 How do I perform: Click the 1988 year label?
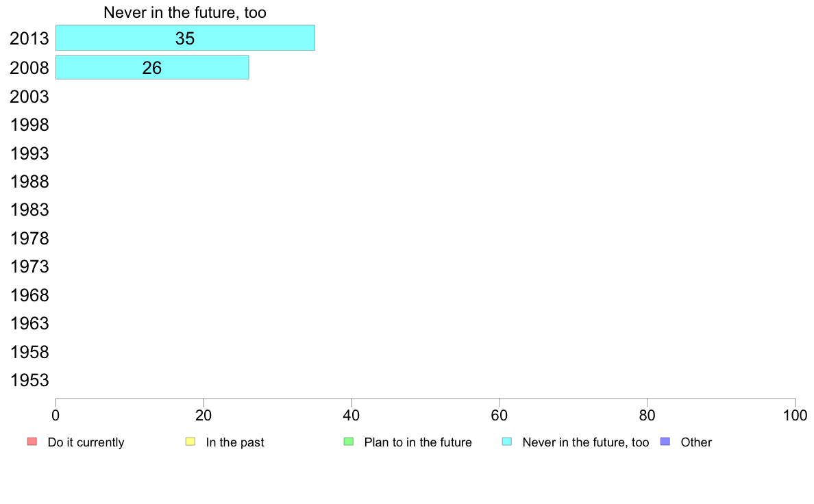29,181
